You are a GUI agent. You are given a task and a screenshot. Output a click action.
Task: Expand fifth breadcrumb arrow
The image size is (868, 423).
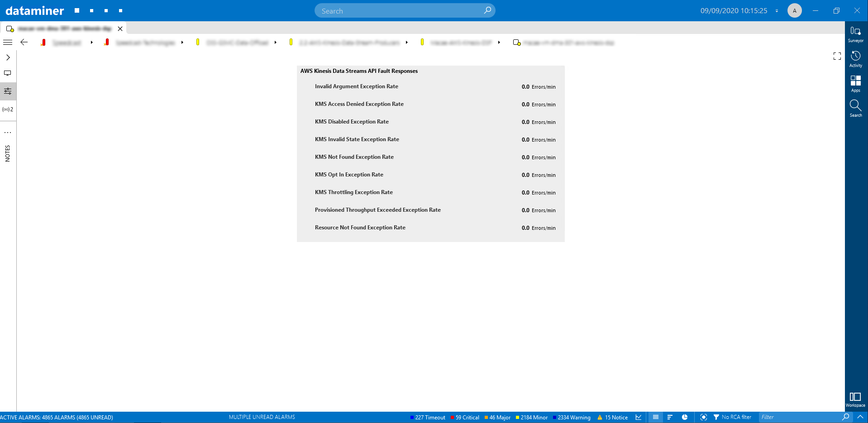pyautogui.click(x=499, y=43)
